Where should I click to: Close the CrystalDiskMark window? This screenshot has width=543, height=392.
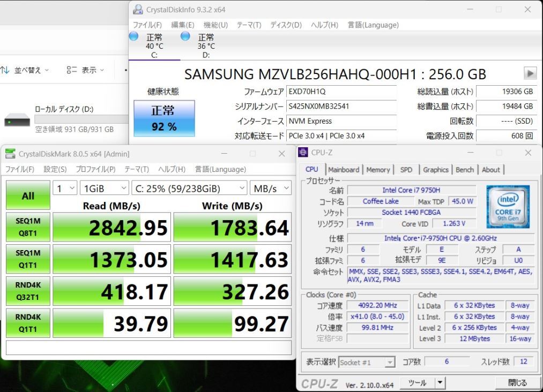pyautogui.click(x=282, y=154)
